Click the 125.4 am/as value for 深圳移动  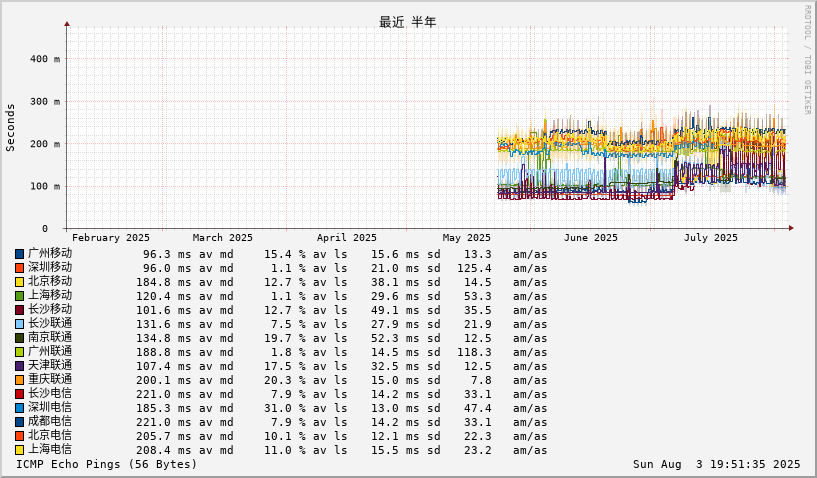[x=475, y=268]
